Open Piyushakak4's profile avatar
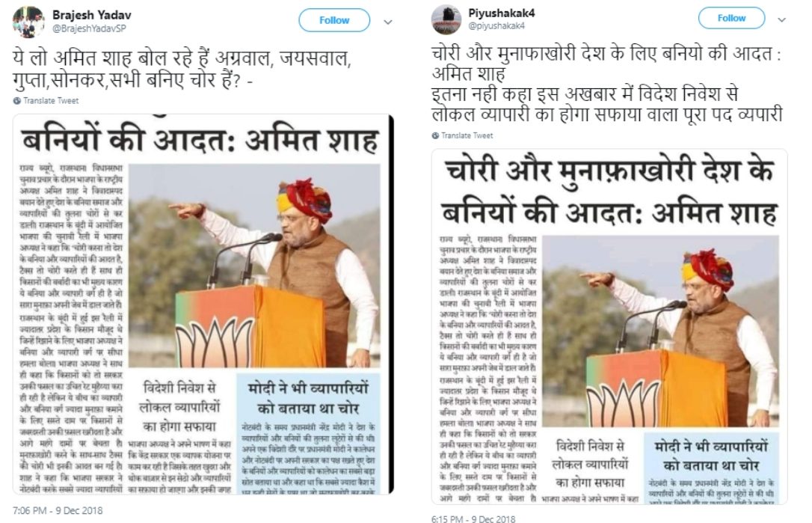This screenshot has height=523, width=812. click(446, 19)
